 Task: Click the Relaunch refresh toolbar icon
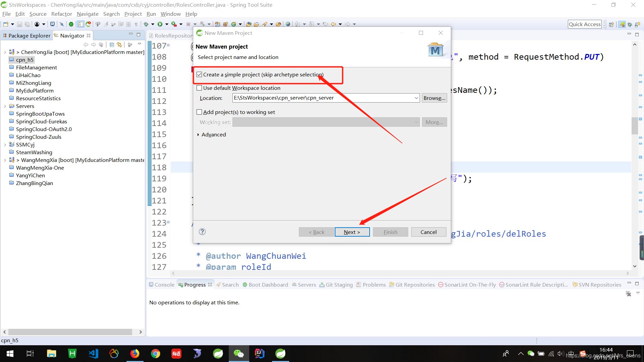coord(88,24)
